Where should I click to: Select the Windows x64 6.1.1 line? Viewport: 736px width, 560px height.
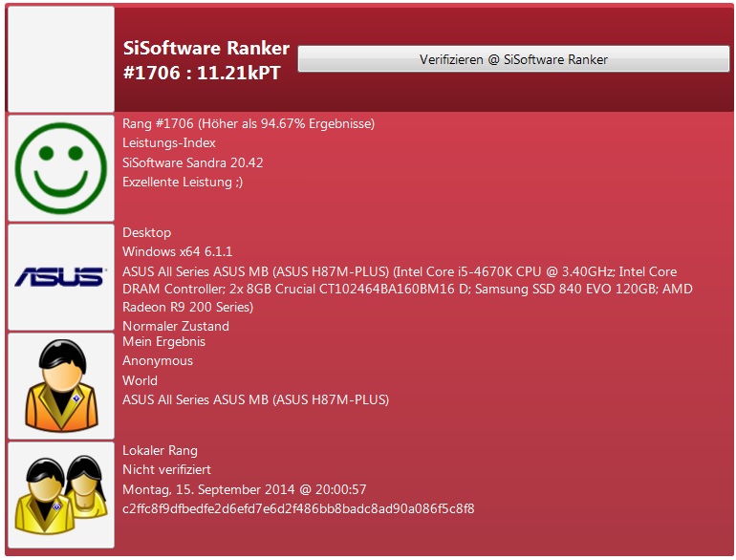point(178,251)
